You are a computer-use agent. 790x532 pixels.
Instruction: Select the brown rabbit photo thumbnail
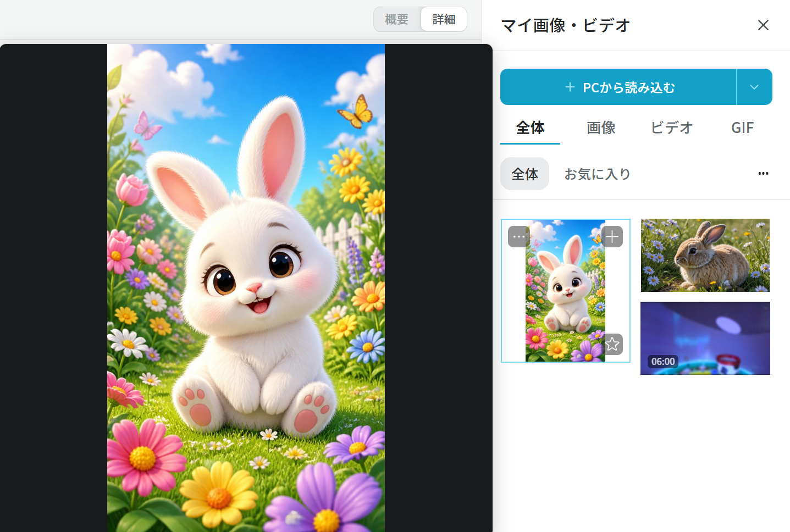click(705, 256)
